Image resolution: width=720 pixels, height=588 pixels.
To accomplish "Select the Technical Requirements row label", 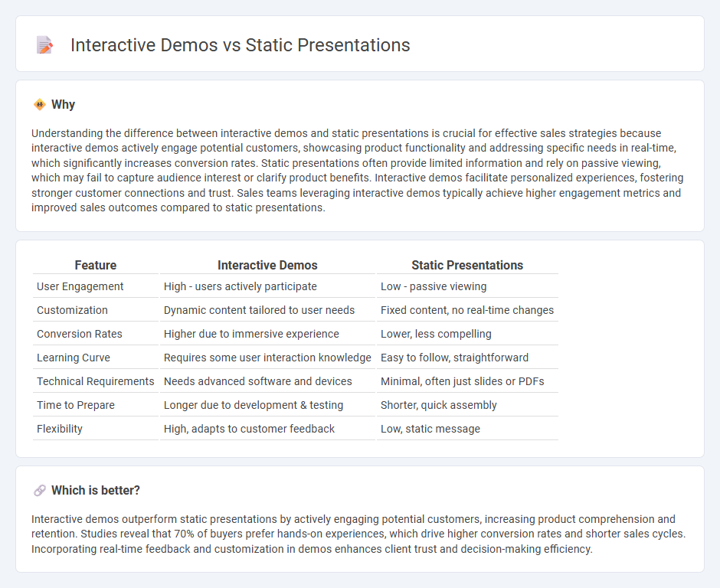I will [96, 381].
